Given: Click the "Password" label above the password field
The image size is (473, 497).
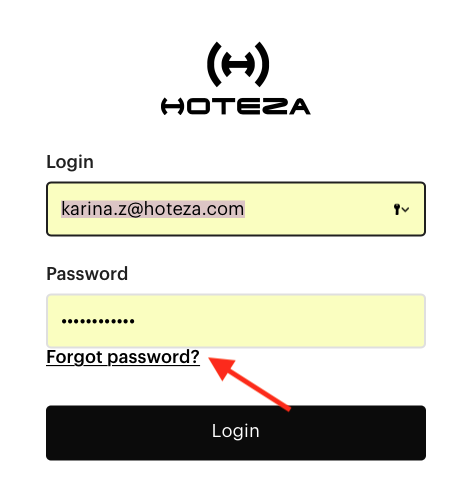Looking at the screenshot, I should click(87, 274).
